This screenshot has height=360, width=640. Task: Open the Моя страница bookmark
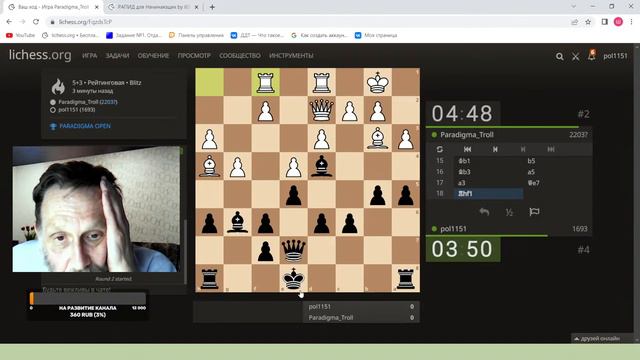click(x=376, y=36)
